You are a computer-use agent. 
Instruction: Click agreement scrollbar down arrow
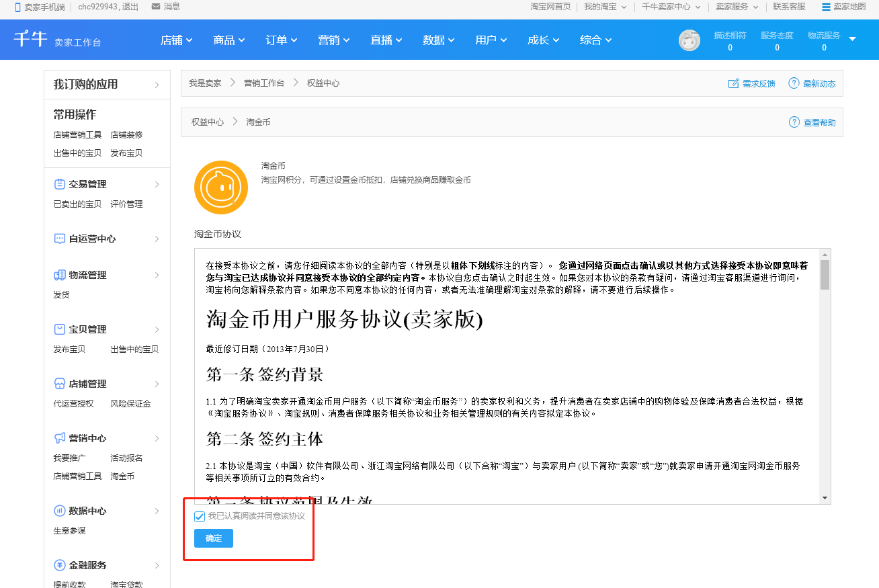tap(825, 498)
